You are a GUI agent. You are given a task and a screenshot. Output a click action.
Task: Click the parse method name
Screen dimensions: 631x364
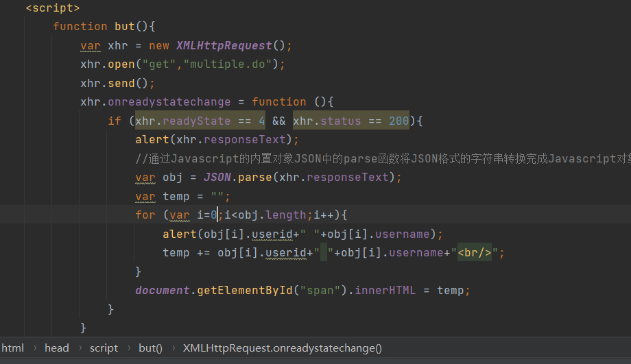click(x=254, y=178)
